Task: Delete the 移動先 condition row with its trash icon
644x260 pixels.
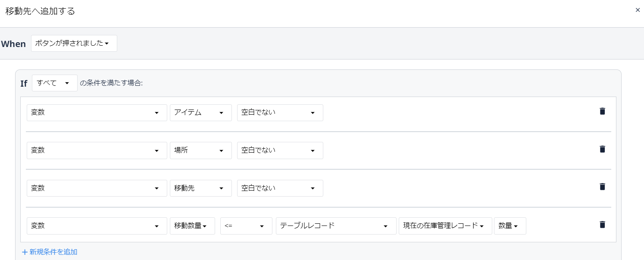Action: coord(602,187)
